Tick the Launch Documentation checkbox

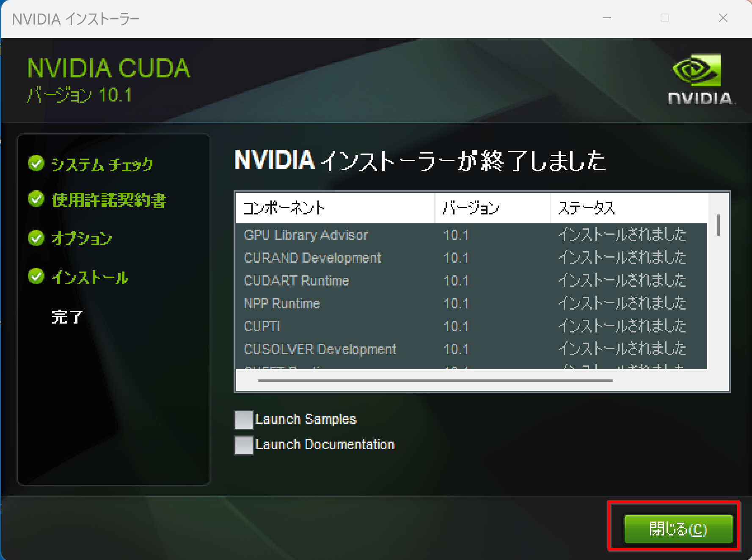click(244, 445)
